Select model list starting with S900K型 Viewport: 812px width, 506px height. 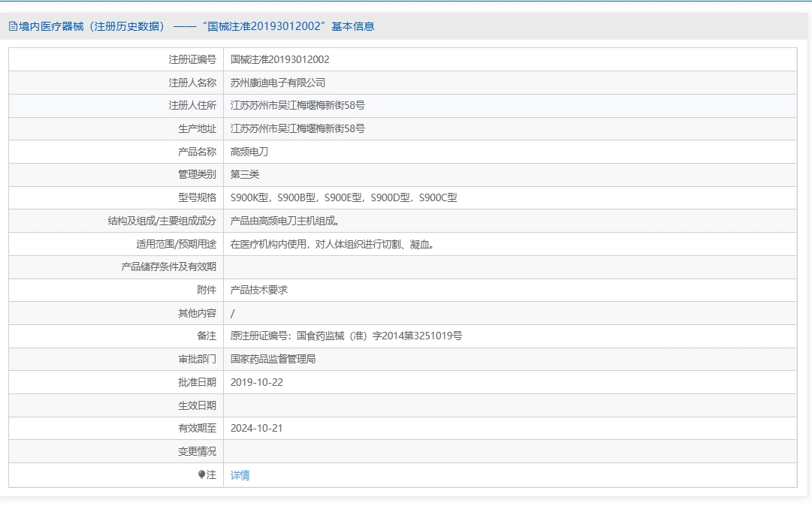coord(343,197)
